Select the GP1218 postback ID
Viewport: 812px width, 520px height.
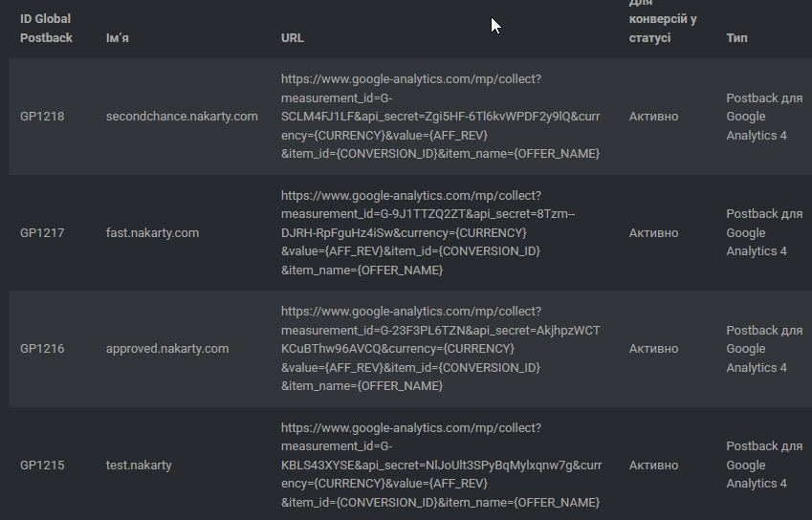tap(42, 117)
